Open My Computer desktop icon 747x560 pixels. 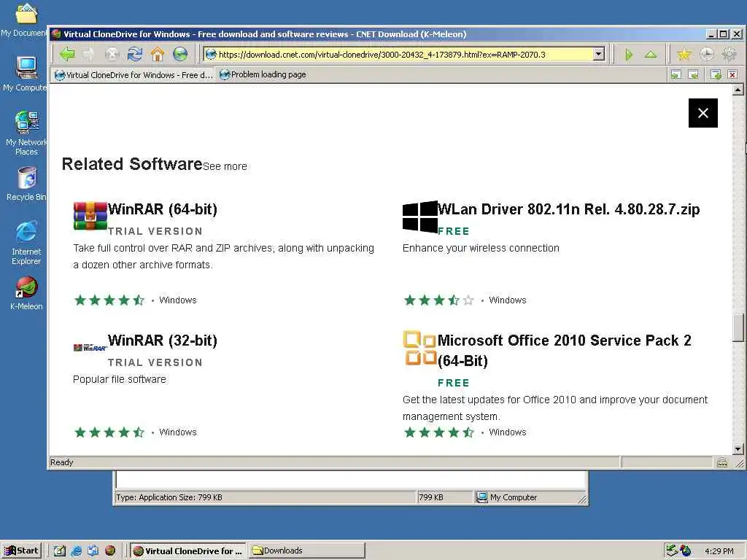(26, 74)
